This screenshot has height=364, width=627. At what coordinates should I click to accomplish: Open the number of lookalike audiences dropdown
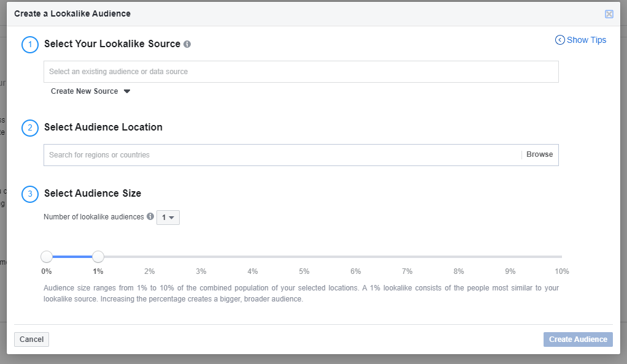point(168,218)
